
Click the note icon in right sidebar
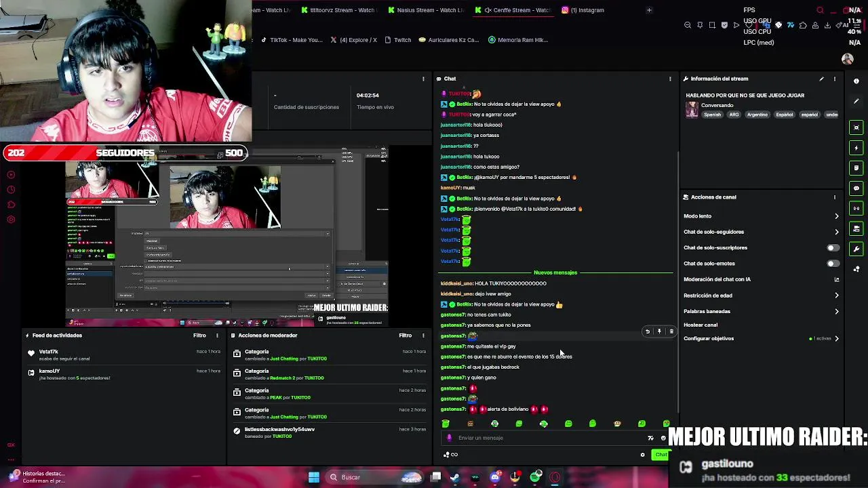(856, 168)
